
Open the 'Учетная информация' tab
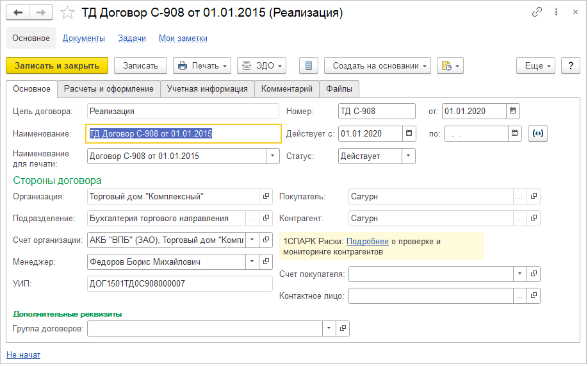point(207,88)
